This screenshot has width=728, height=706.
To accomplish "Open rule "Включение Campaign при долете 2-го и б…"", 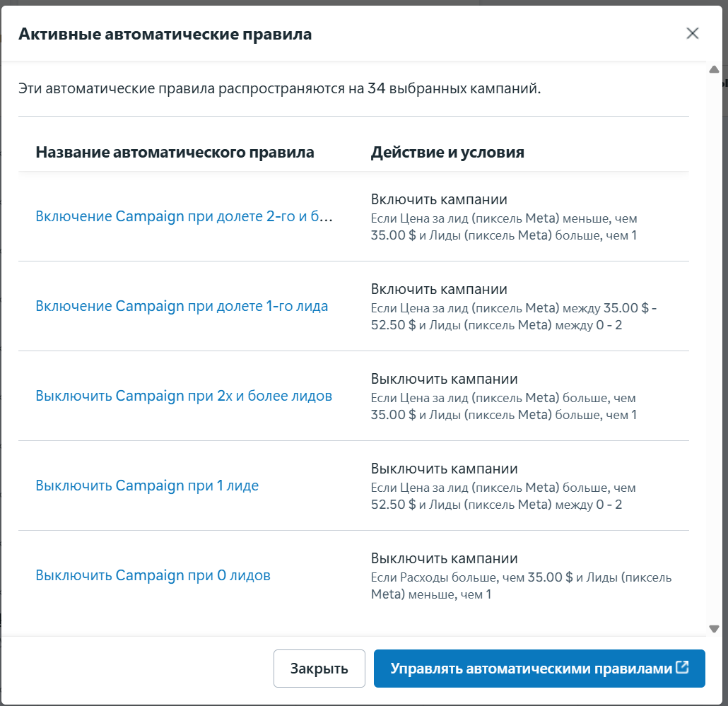I will tap(184, 216).
